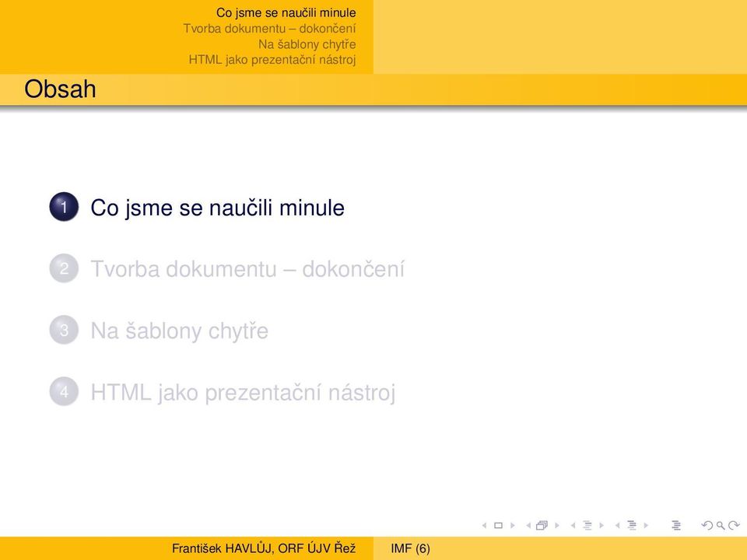
Task: Select contents item 'Na šablony chytře'
Action: point(180,331)
